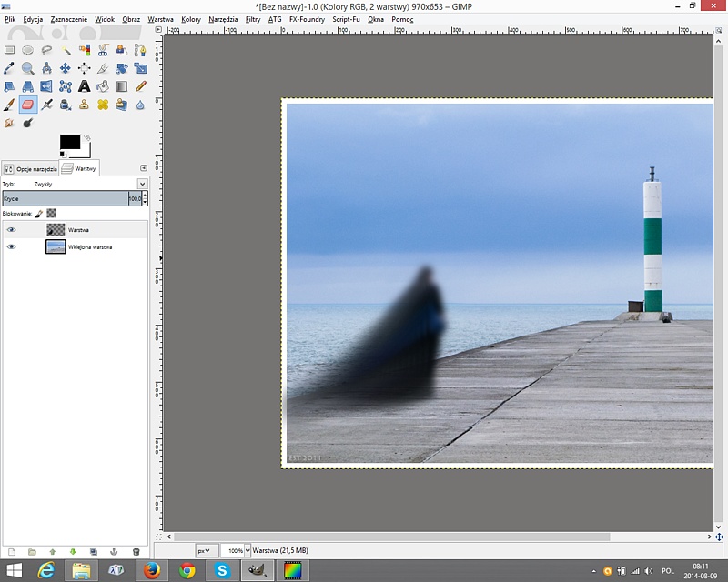728x582 pixels.
Task: Delete layer using trash icon
Action: pos(136,551)
